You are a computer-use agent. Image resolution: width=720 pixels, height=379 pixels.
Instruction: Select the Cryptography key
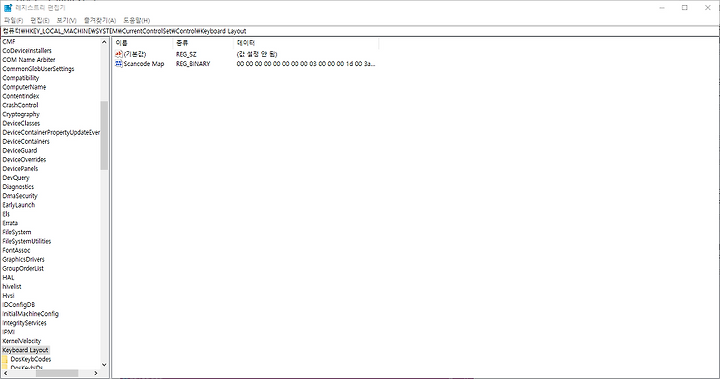click(21, 114)
